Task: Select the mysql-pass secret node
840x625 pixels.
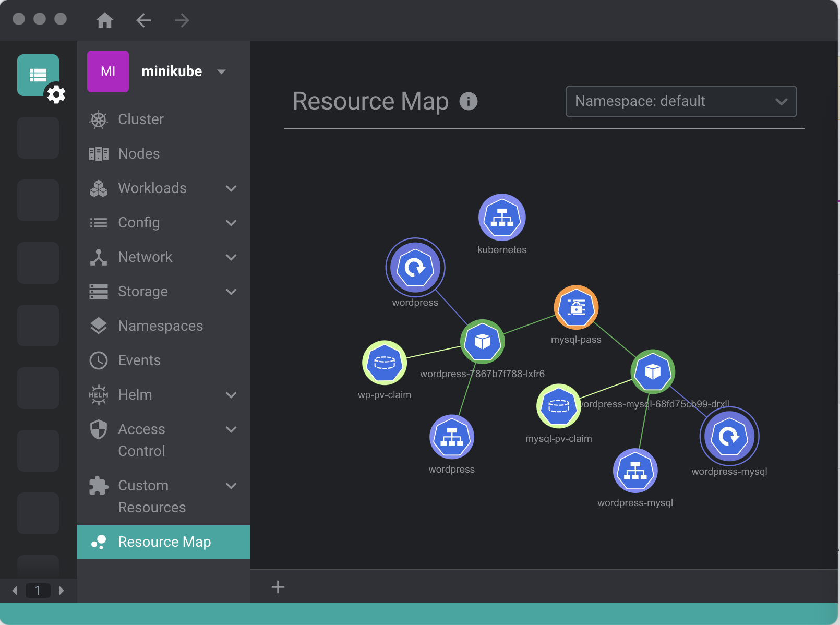Action: [x=576, y=307]
